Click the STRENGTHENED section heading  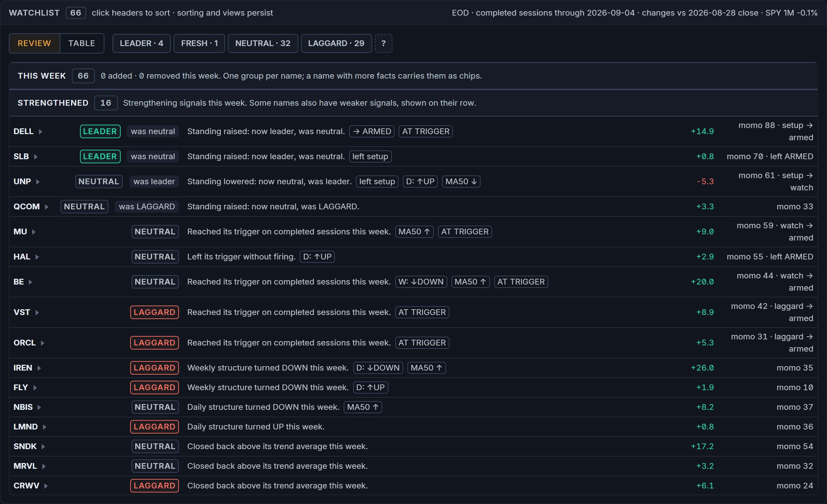tap(53, 103)
